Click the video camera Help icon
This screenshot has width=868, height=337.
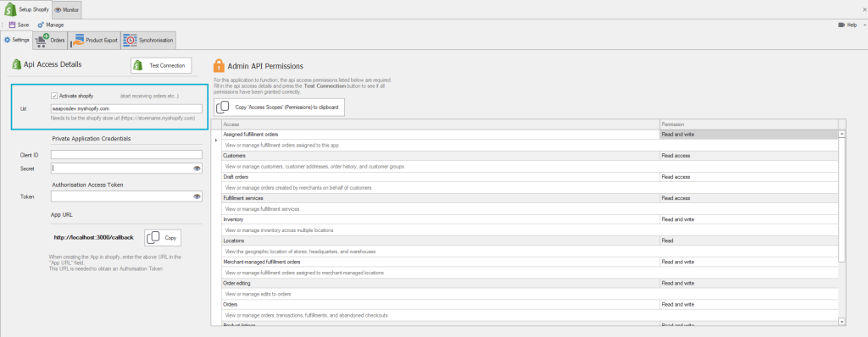click(x=842, y=25)
